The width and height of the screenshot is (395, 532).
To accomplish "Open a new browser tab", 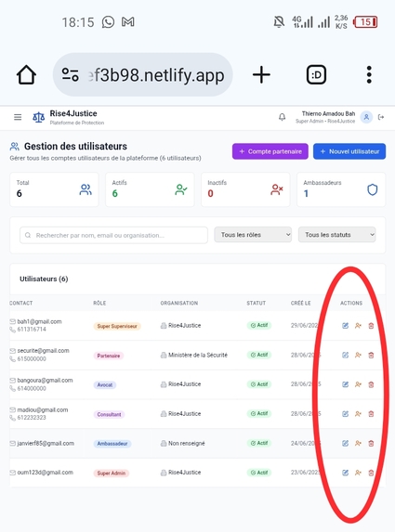I will [261, 74].
